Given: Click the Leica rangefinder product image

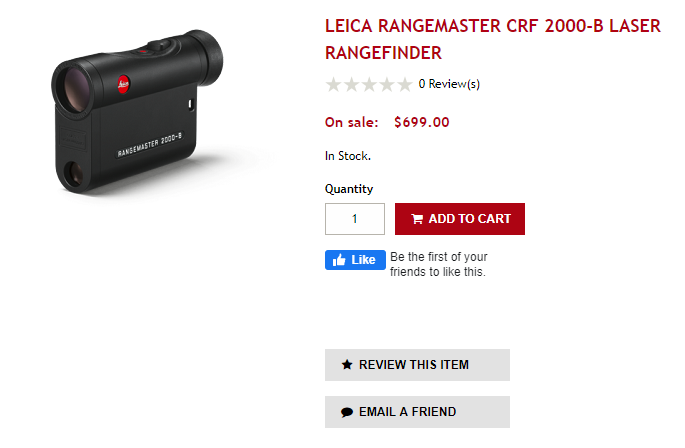Looking at the screenshot, I should click(137, 111).
